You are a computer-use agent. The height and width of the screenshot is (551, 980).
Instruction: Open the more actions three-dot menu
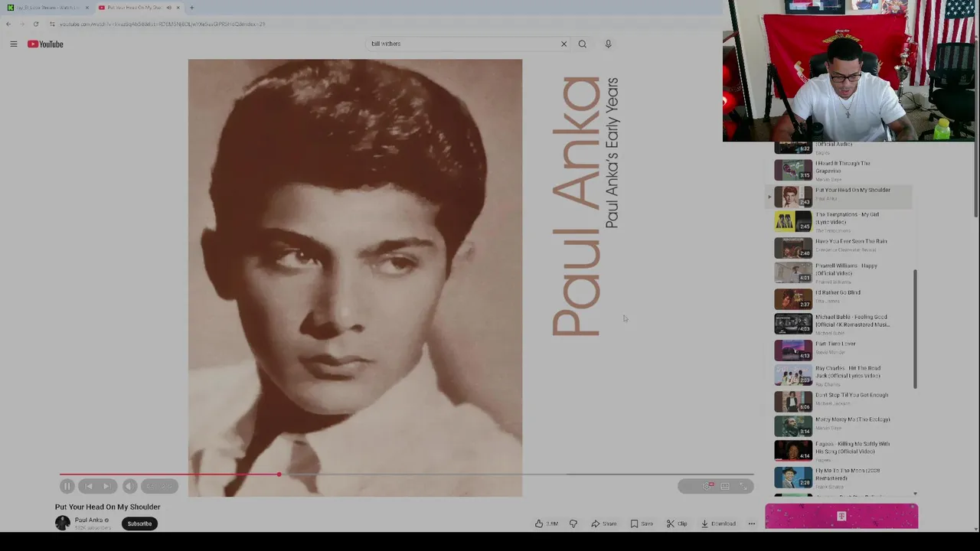point(751,523)
